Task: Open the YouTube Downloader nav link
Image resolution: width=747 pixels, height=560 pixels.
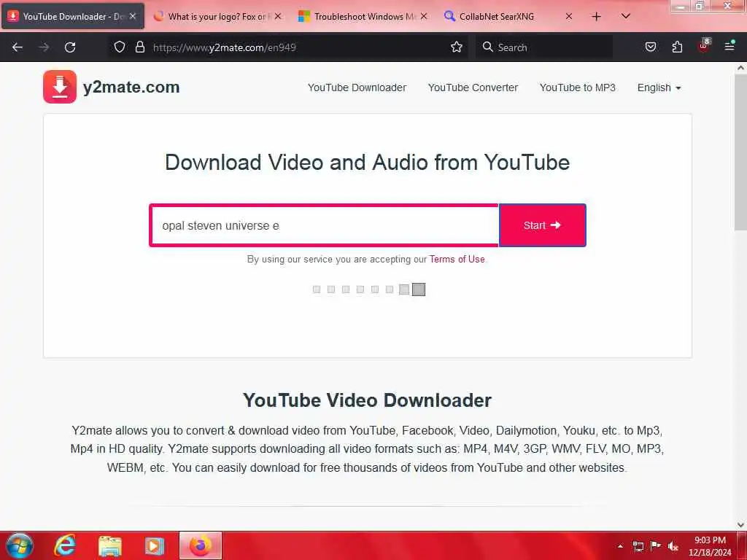Action: [x=357, y=87]
